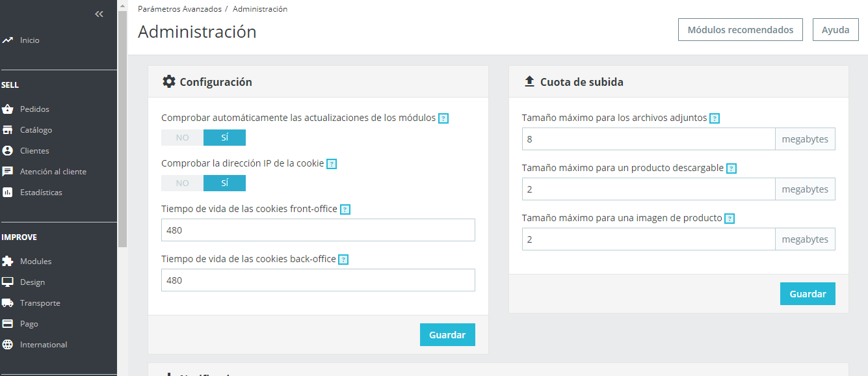Click the Transporte truck icon
868x376 pixels.
pos(8,303)
